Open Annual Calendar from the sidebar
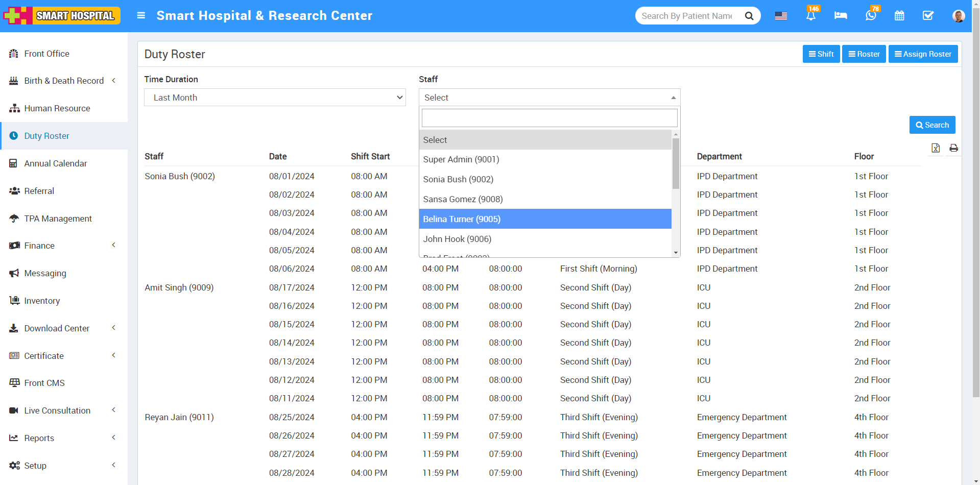Viewport: 980px width, 485px height. (x=55, y=163)
